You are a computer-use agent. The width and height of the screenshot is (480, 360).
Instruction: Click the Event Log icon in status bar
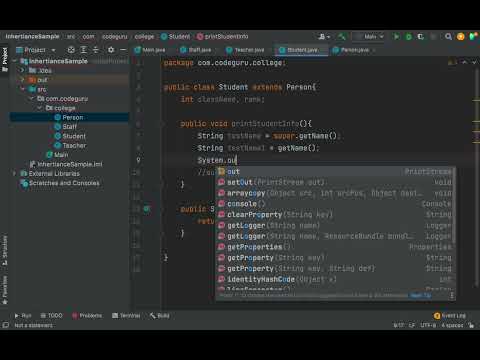click(437, 315)
